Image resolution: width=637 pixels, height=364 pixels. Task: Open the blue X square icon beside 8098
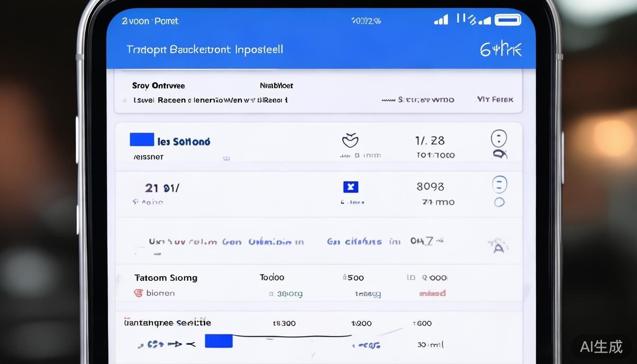(350, 187)
